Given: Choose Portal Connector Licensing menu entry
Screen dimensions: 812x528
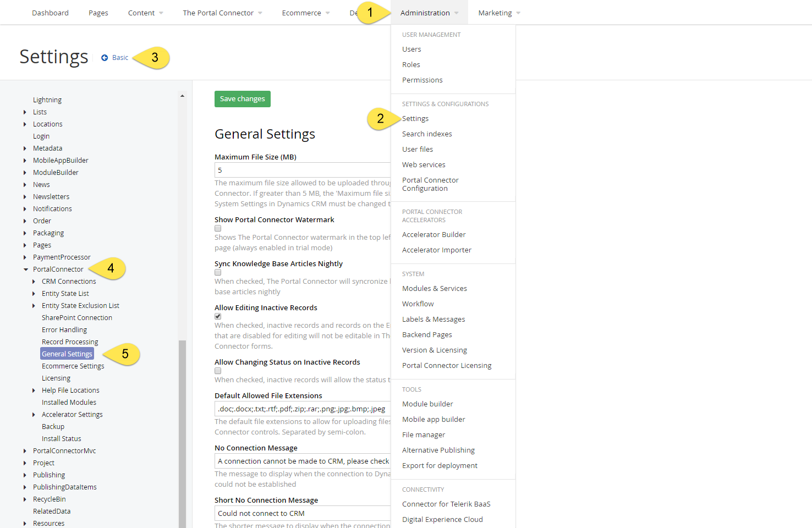Looking at the screenshot, I should pos(447,366).
